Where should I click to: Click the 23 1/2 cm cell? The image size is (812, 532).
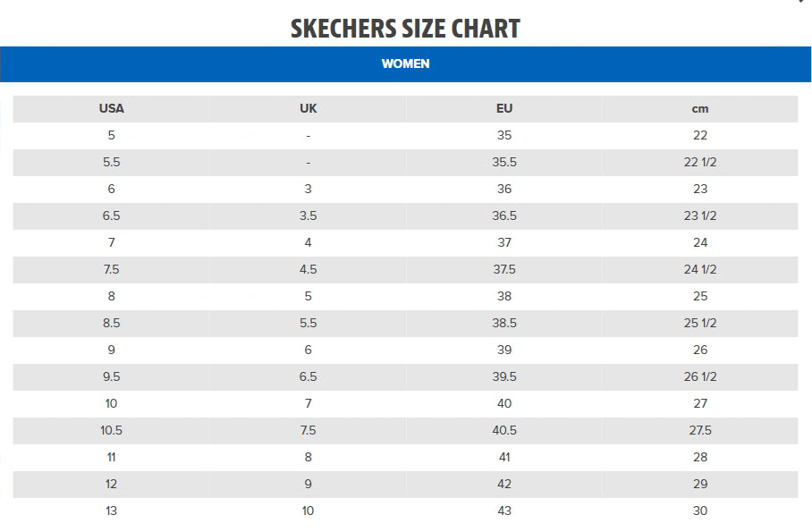[699, 216]
